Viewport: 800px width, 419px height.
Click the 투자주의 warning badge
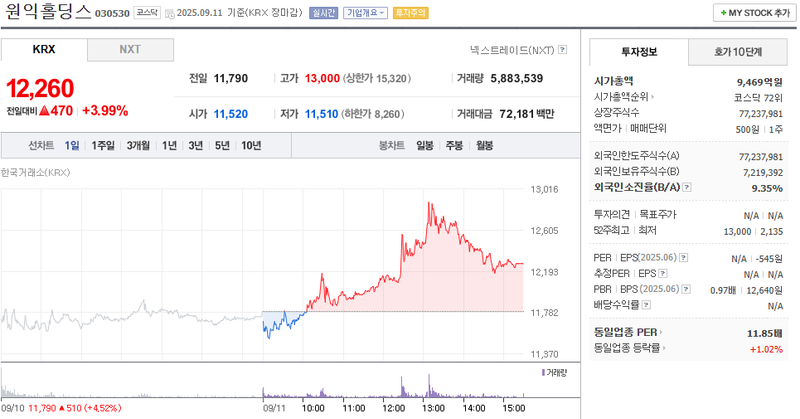click(x=411, y=13)
